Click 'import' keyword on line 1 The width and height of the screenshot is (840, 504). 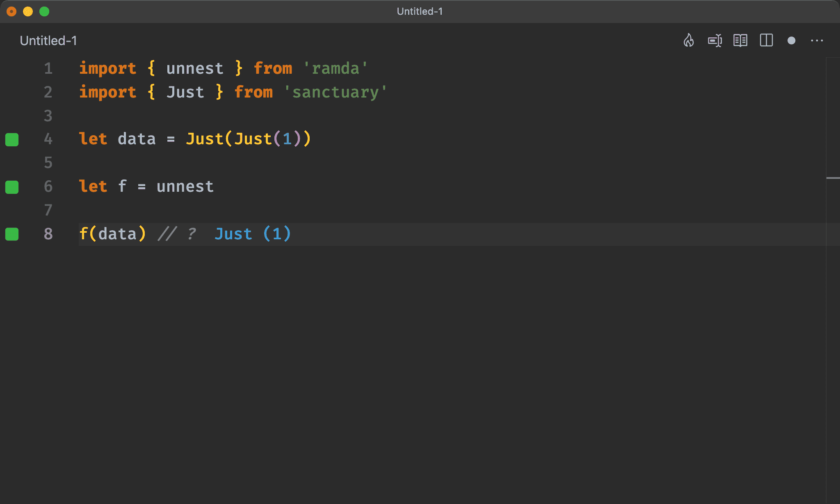(107, 68)
